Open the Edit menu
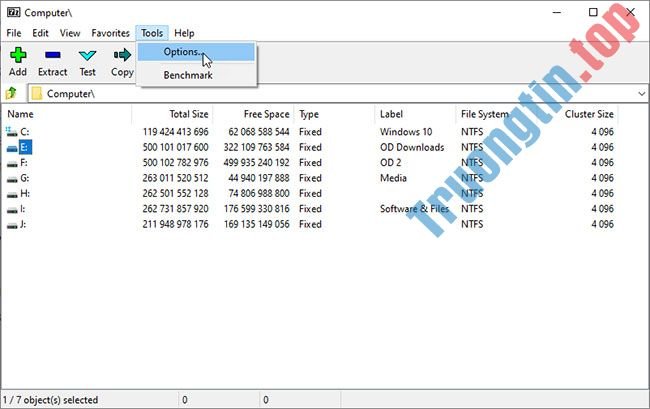The image size is (650, 409). [40, 33]
